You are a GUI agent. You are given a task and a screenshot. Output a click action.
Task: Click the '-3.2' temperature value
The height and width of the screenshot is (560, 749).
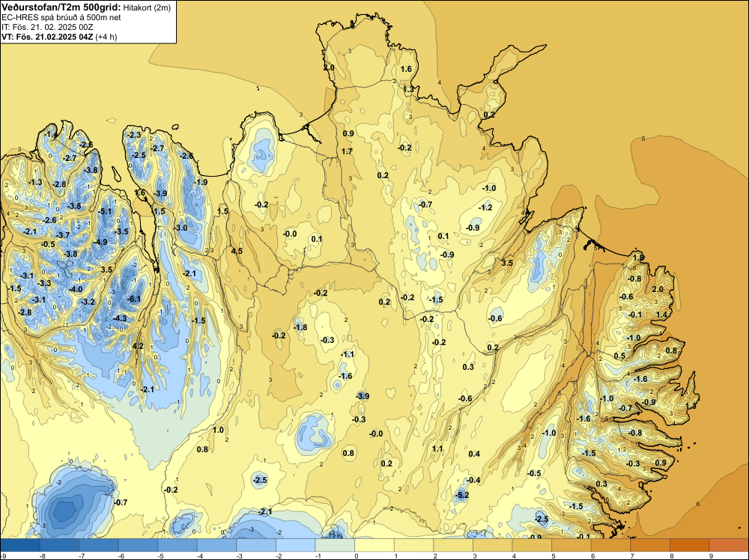(88, 302)
